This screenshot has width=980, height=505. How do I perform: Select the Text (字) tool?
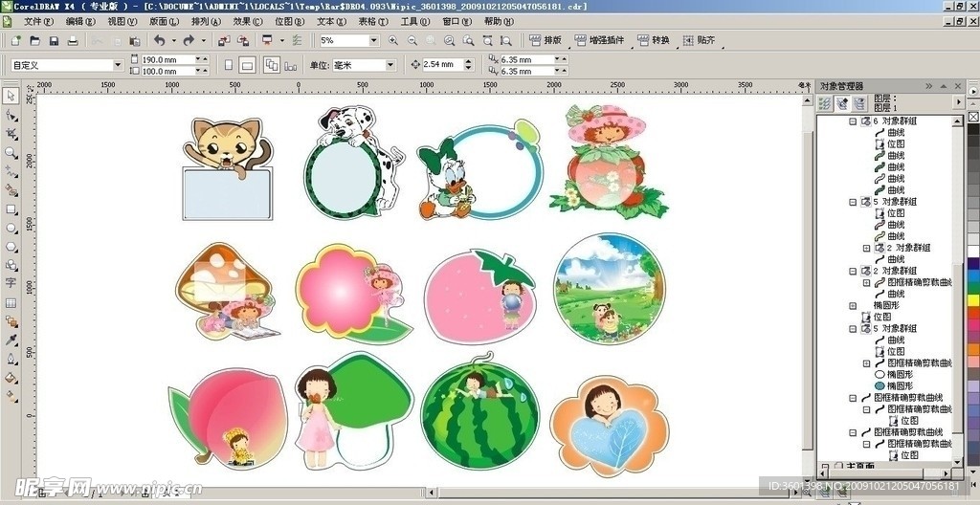[x=11, y=283]
